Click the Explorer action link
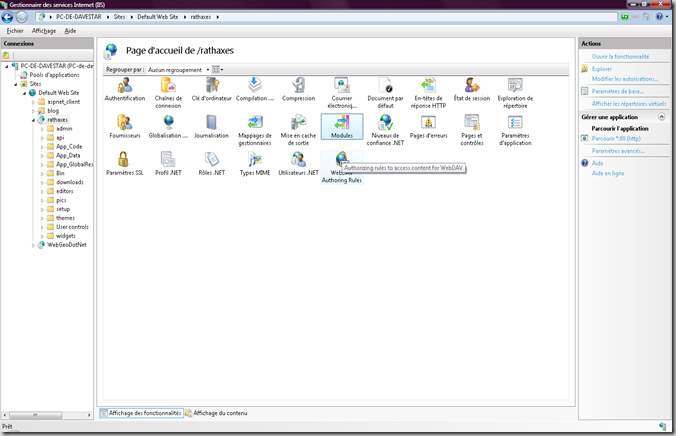Viewport: 676px width, 436px height. pyautogui.click(x=602, y=69)
